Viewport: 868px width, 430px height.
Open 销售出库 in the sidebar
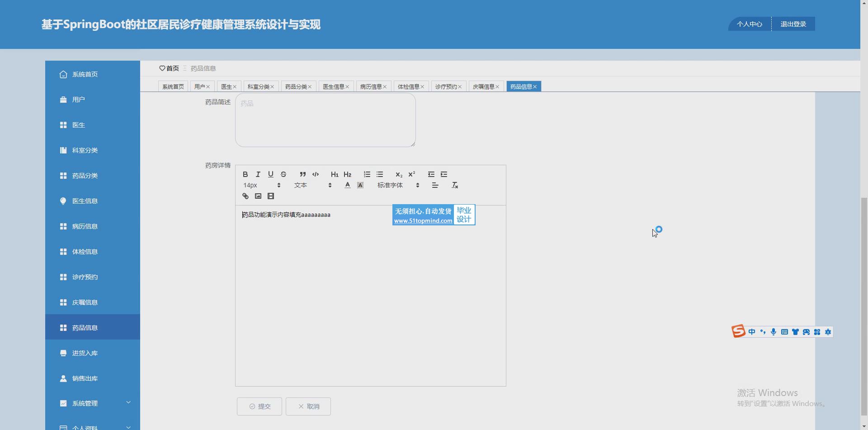tap(93, 378)
